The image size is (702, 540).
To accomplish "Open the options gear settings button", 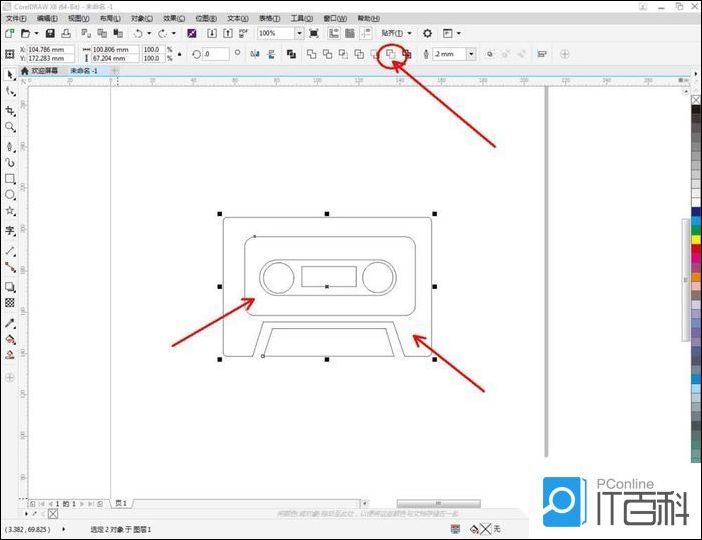I will (x=427, y=33).
